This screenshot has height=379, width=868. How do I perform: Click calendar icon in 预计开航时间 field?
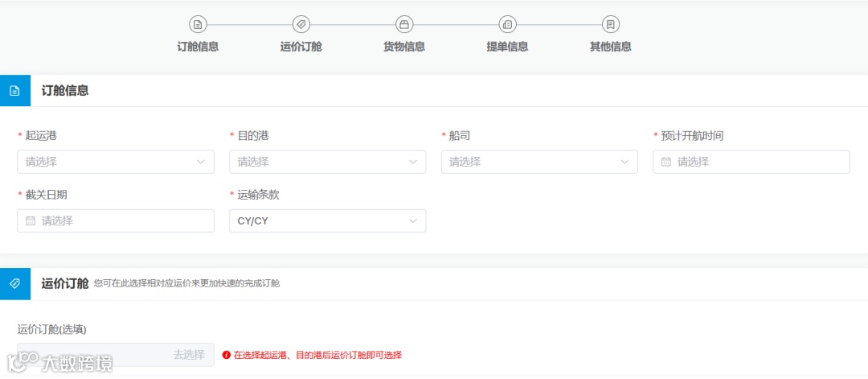point(666,162)
